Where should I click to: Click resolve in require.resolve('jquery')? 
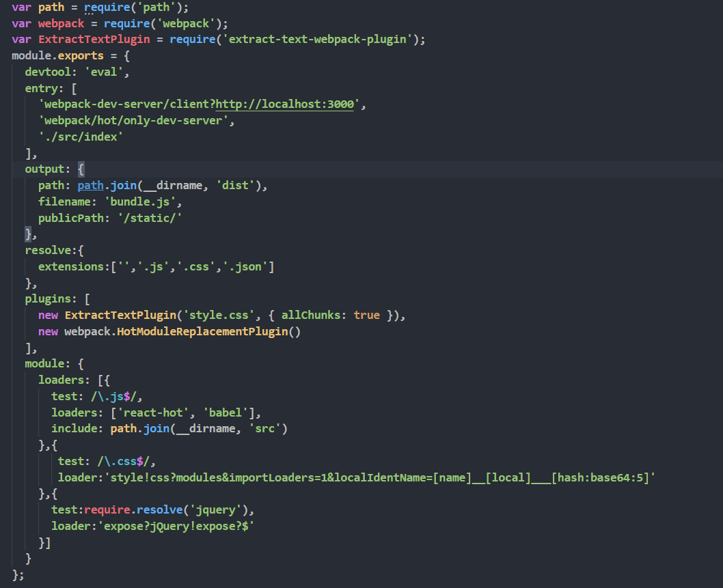[x=159, y=509]
